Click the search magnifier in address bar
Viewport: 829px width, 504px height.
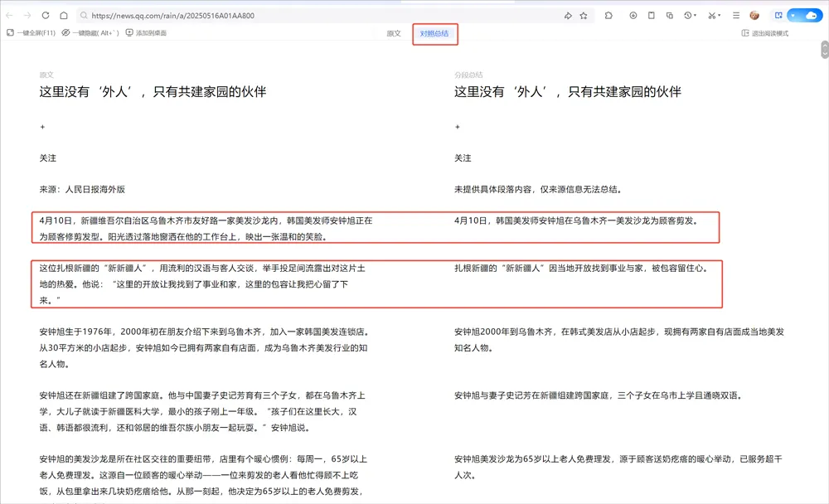tap(84, 16)
